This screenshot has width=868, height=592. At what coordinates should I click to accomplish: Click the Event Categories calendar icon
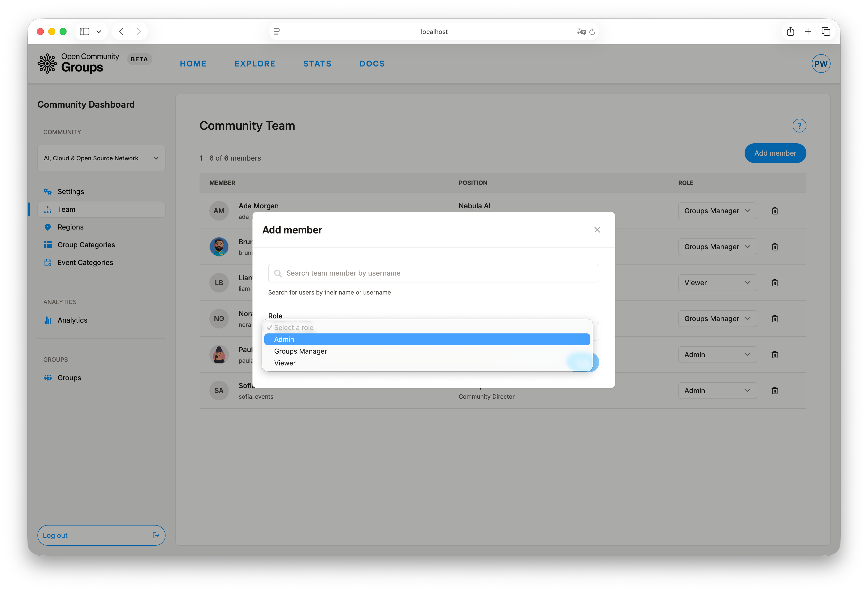point(48,263)
